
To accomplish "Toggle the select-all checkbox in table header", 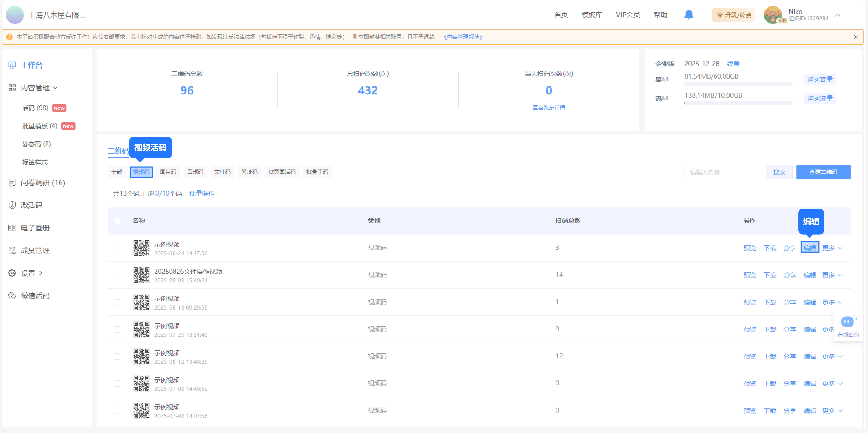I will coord(117,221).
